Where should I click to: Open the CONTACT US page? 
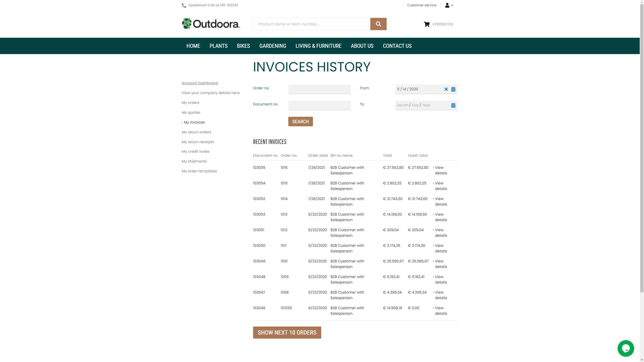pyautogui.click(x=397, y=46)
